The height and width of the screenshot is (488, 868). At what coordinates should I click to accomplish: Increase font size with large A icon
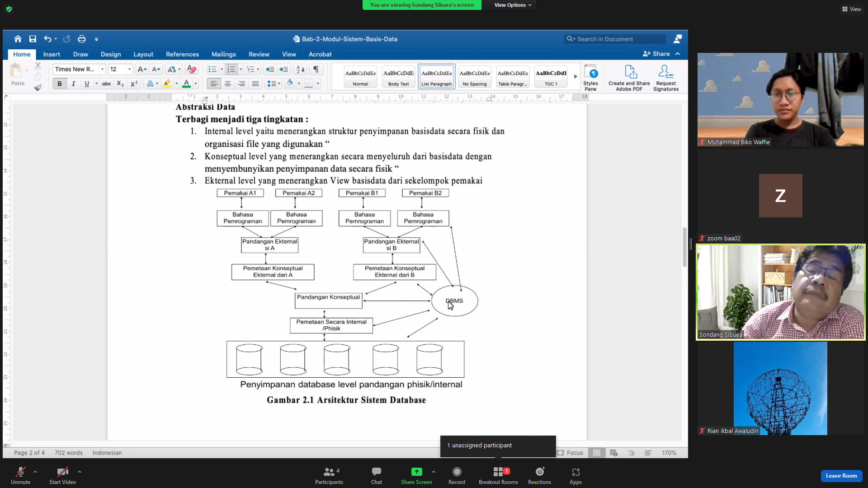(142, 69)
